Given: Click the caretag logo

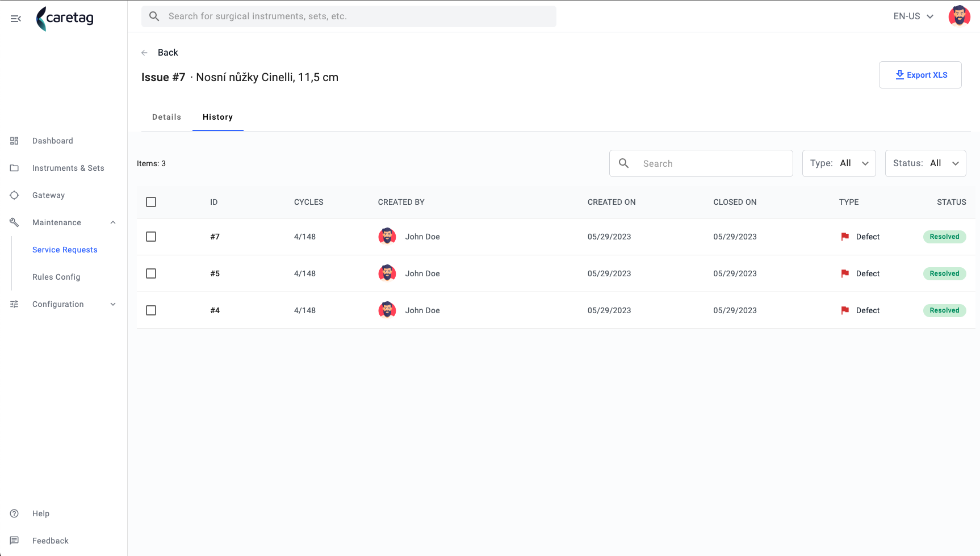Looking at the screenshot, I should click(x=65, y=19).
